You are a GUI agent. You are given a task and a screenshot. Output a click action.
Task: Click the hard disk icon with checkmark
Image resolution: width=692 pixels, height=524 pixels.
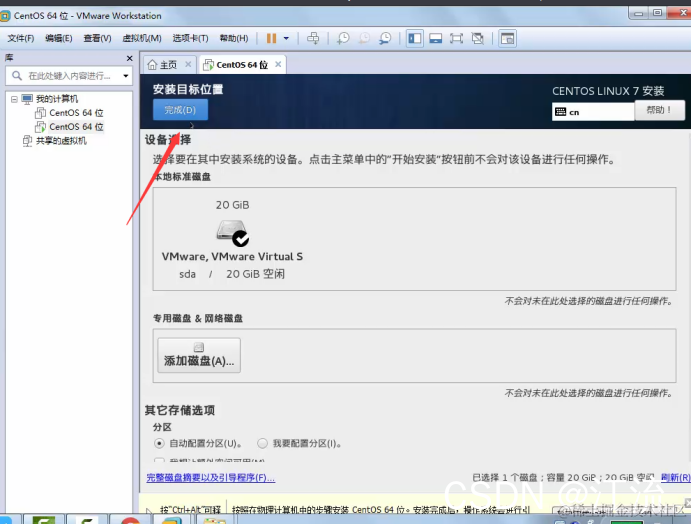(x=232, y=233)
